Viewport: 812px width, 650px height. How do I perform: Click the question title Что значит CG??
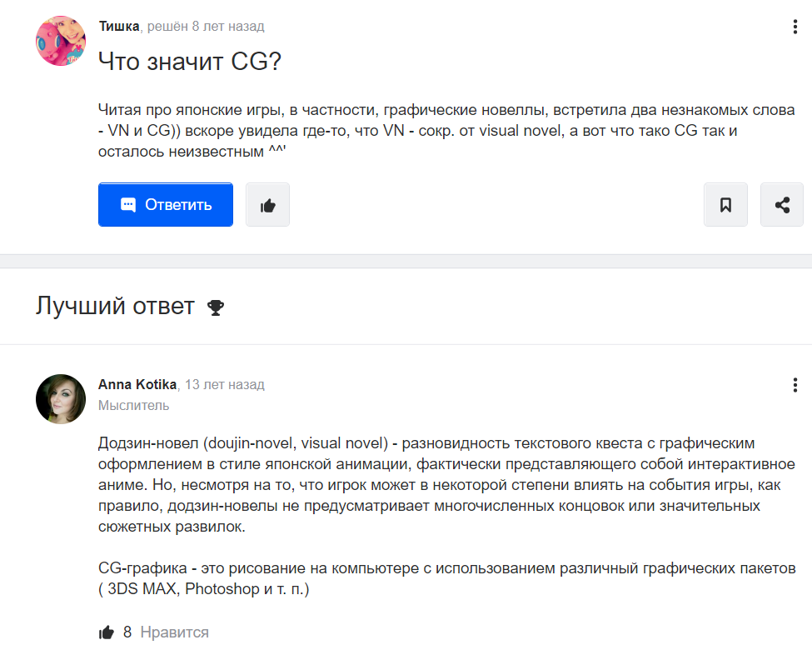(x=190, y=62)
